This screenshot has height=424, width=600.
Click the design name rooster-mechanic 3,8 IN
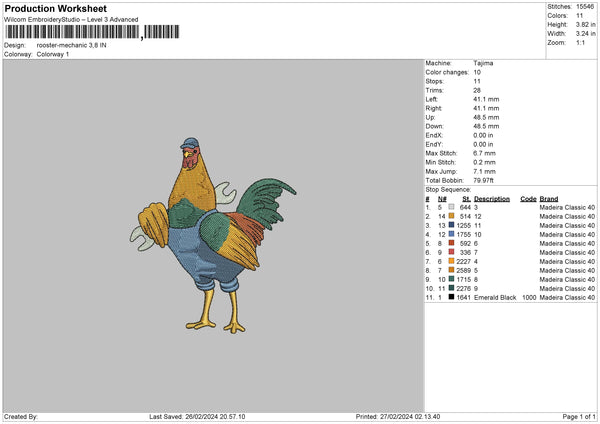point(72,45)
